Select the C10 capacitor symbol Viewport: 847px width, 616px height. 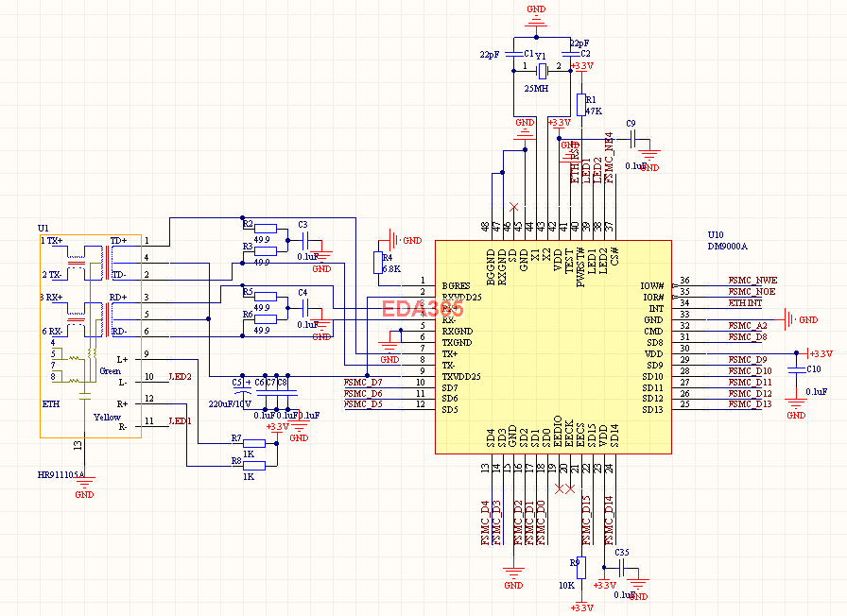tap(796, 369)
